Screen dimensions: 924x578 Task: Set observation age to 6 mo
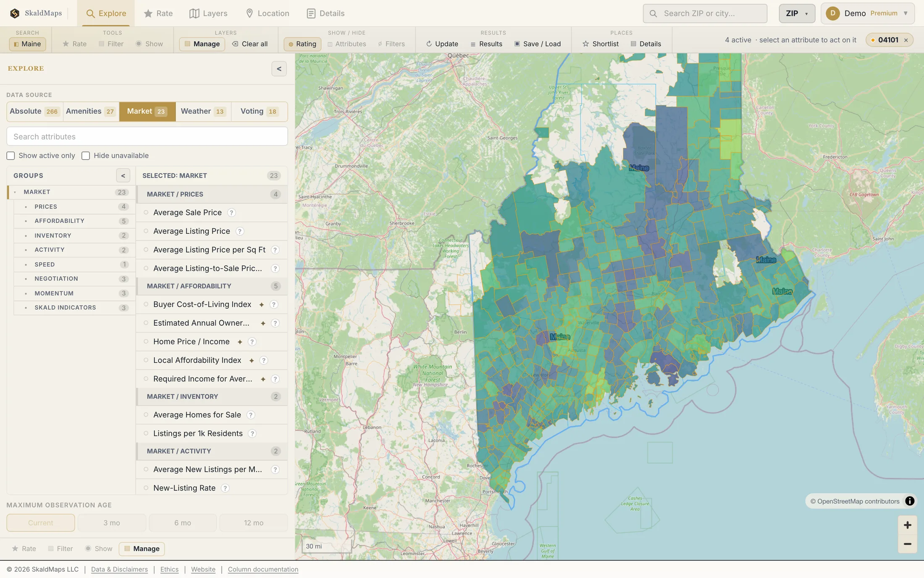click(x=183, y=523)
